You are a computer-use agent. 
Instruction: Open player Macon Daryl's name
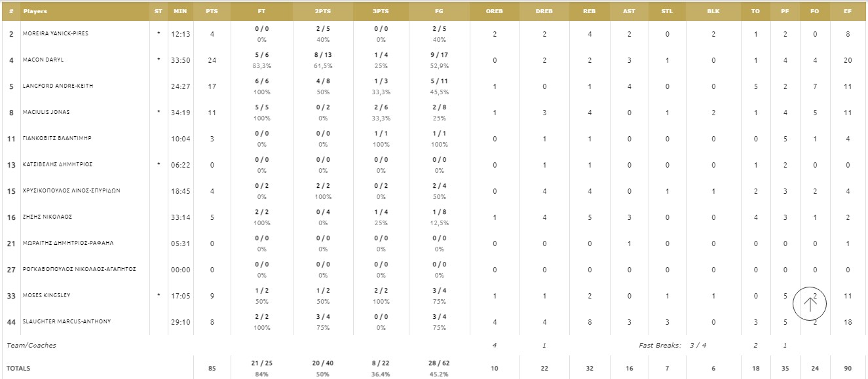(x=43, y=60)
